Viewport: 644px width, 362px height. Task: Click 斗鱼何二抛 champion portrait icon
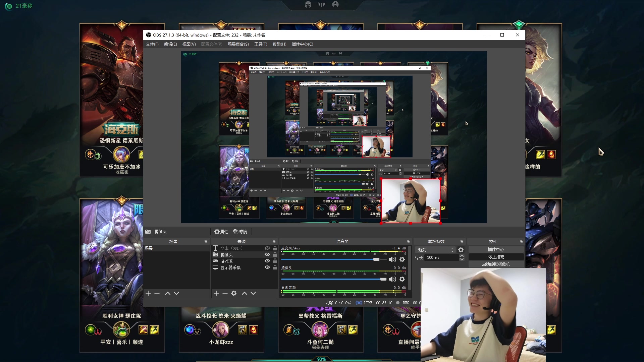tap(320, 329)
